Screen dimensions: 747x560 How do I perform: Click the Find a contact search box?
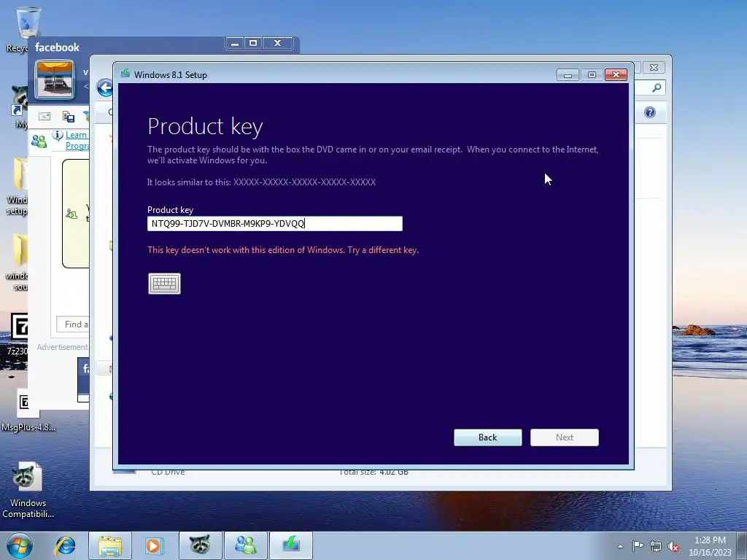point(73,324)
